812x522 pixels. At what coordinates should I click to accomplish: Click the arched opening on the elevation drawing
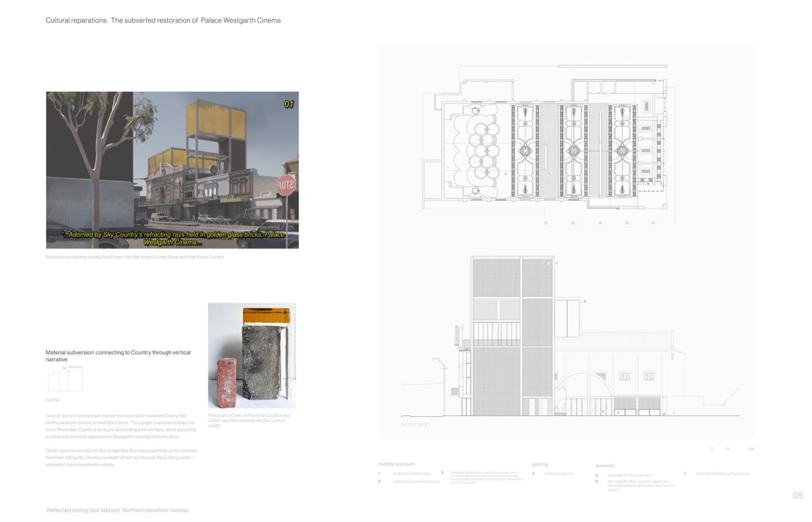(x=584, y=394)
